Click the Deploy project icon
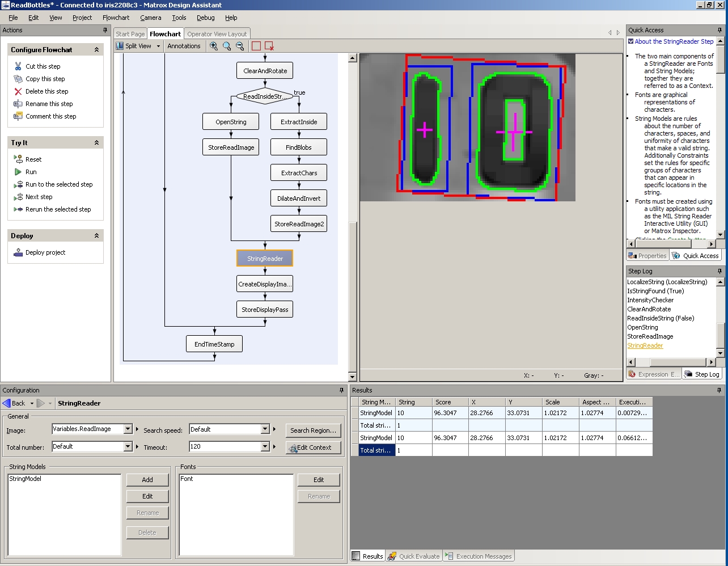This screenshot has height=566, width=728. (x=18, y=253)
